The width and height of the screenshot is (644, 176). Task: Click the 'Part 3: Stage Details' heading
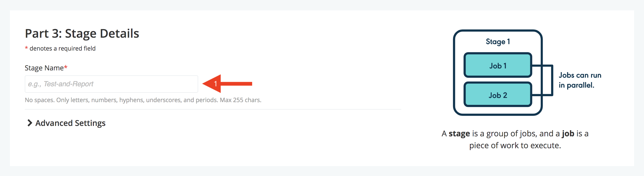(82, 33)
